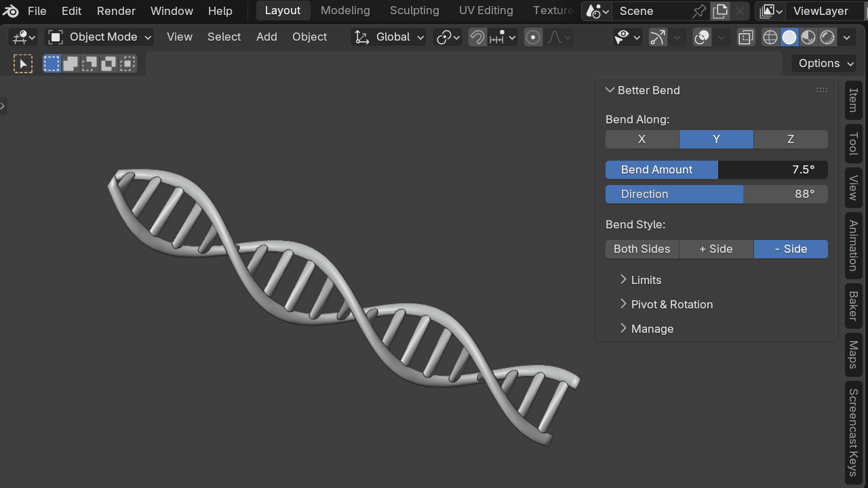Open the Object Mode dropdown
The height and width of the screenshot is (488, 868).
(99, 37)
